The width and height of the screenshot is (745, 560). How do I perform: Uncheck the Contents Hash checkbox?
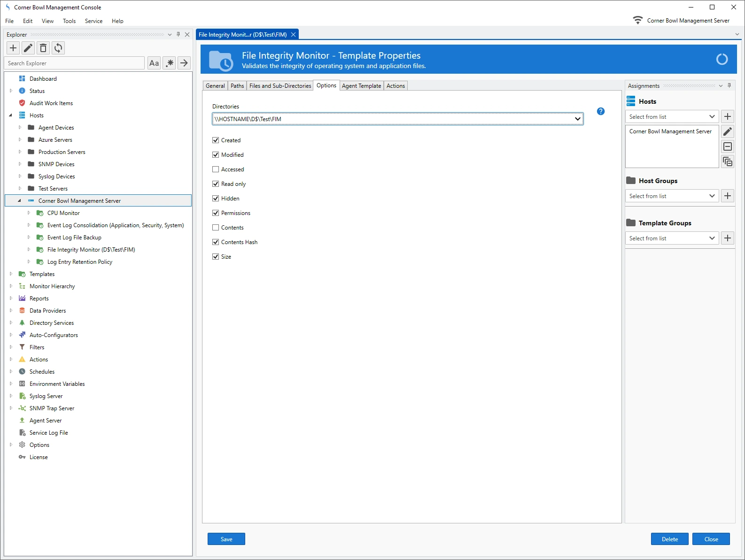[x=216, y=242]
